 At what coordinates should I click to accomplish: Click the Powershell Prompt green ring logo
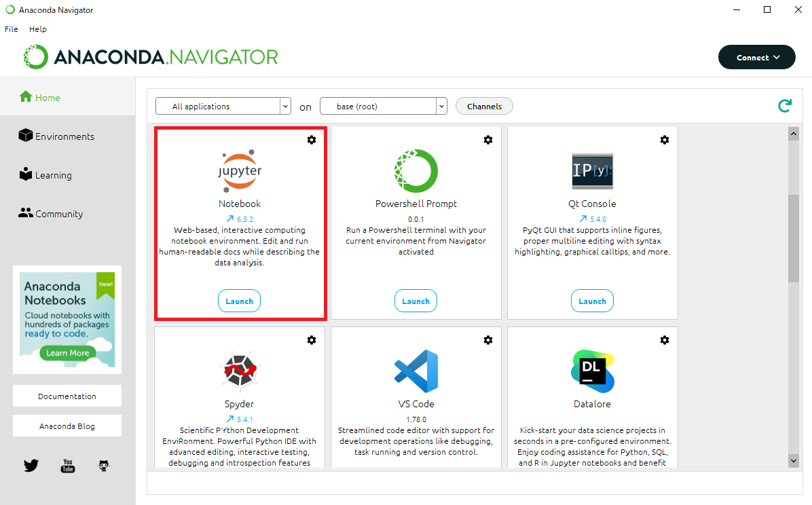point(416,170)
